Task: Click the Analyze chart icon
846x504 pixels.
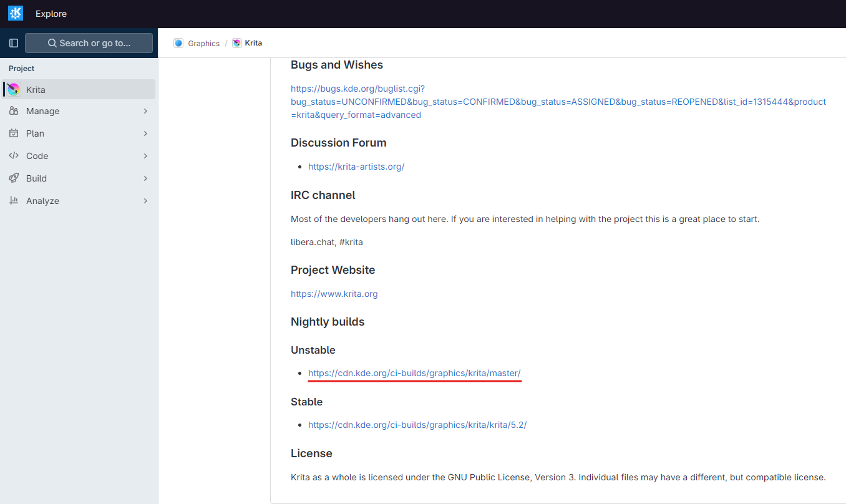Action: 14,201
